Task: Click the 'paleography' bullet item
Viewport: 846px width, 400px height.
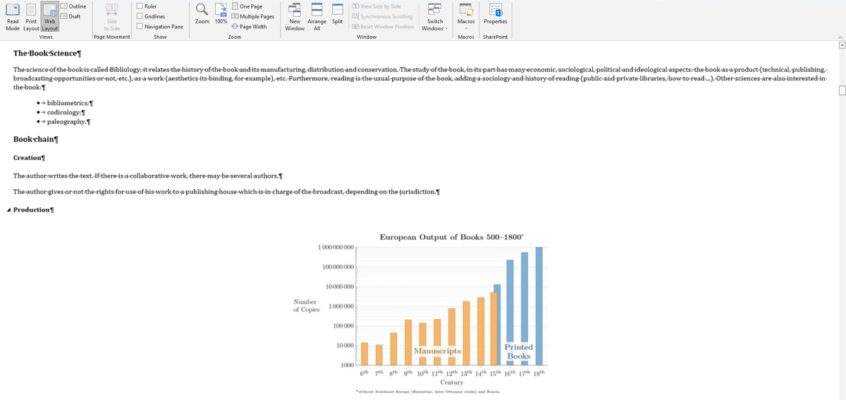Action: [69, 122]
